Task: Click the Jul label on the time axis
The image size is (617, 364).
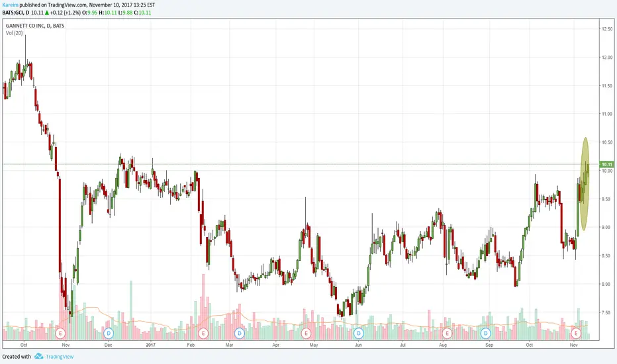Action: tap(403, 345)
